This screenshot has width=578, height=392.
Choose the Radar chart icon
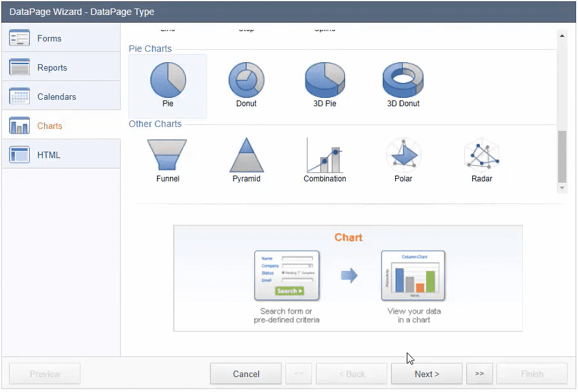(481, 156)
